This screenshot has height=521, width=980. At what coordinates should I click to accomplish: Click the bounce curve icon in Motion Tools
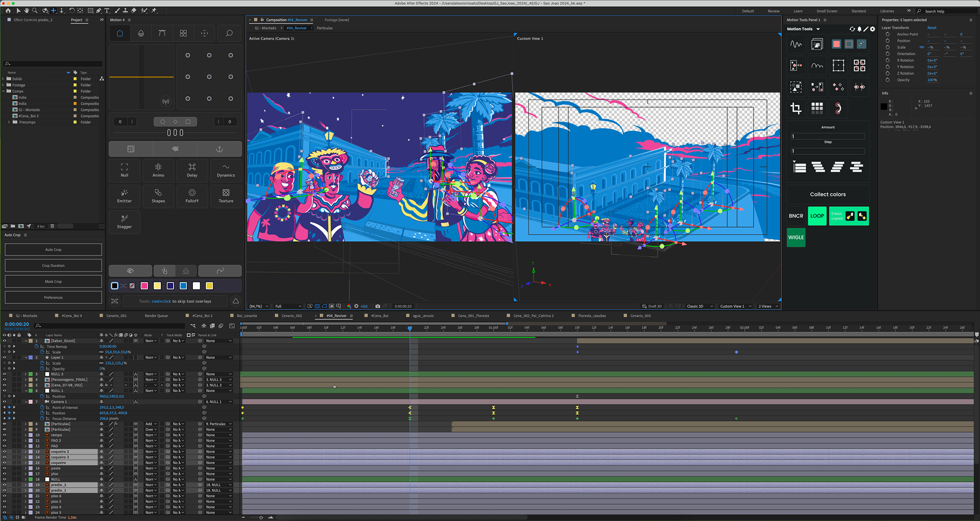coord(817,65)
